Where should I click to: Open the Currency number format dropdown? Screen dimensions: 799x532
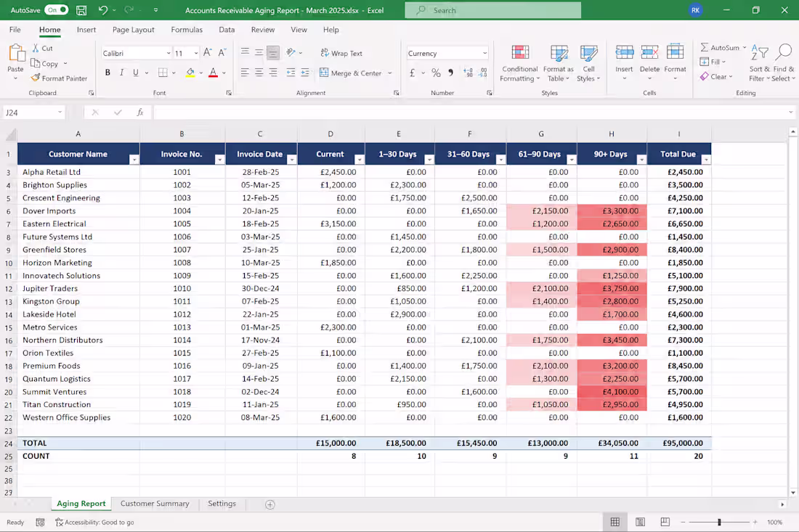coord(484,53)
